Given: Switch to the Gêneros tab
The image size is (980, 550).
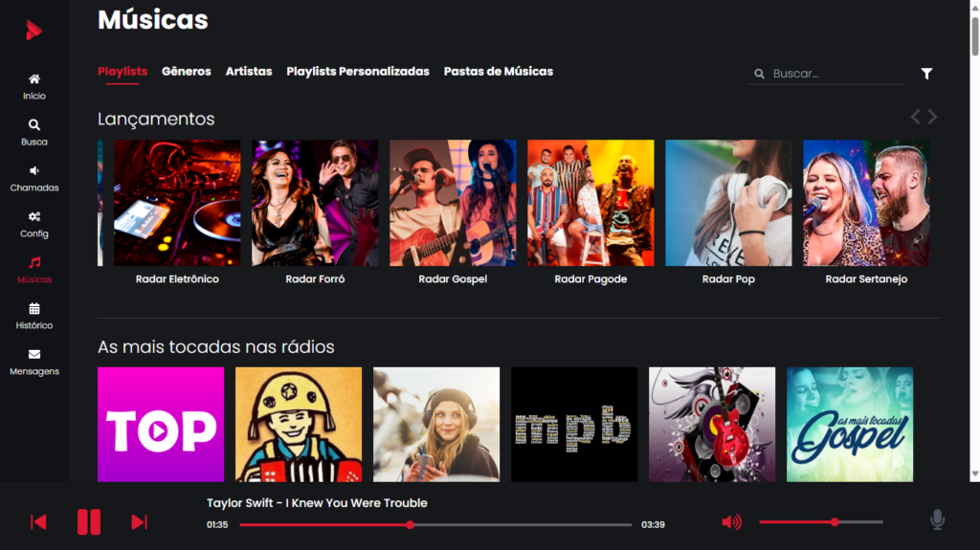Looking at the screenshot, I should click(x=187, y=72).
